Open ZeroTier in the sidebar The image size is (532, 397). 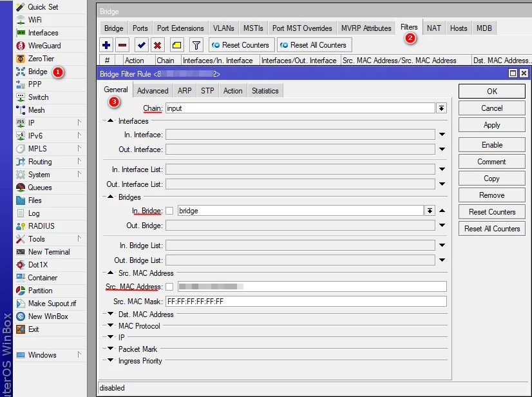click(41, 59)
